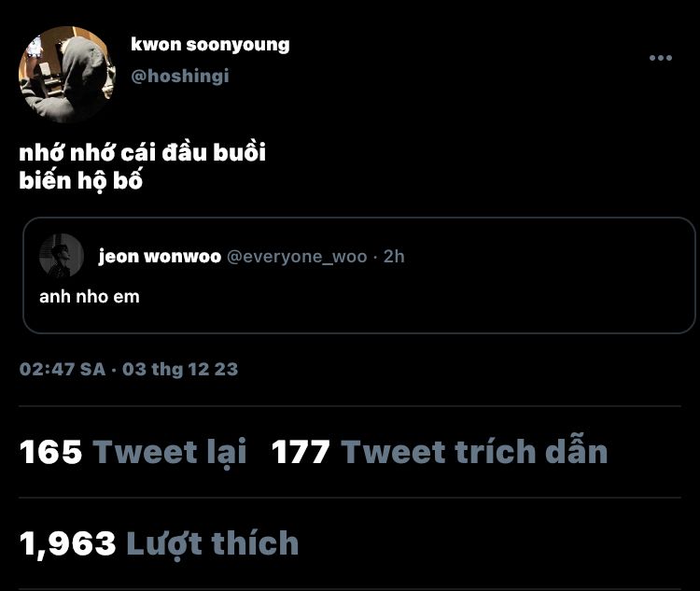
Task: View the 165 Tweet lại list
Action: pos(133,452)
